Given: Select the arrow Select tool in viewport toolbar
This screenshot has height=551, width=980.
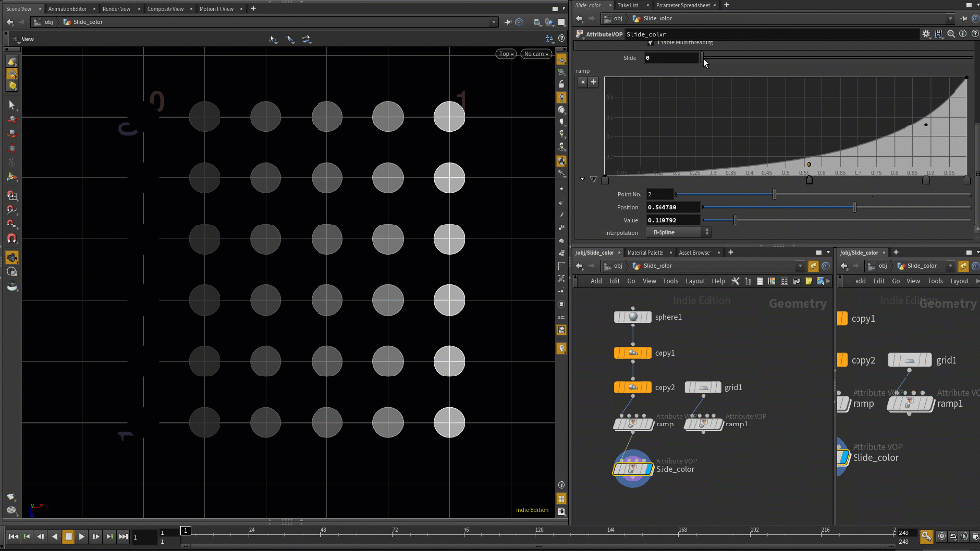Looking at the screenshot, I should pyautogui.click(x=12, y=104).
